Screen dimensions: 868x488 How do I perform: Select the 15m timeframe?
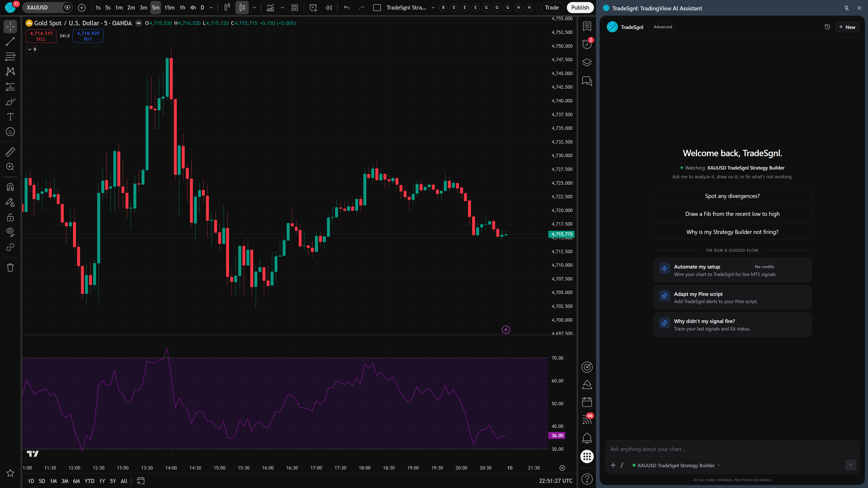click(169, 7)
